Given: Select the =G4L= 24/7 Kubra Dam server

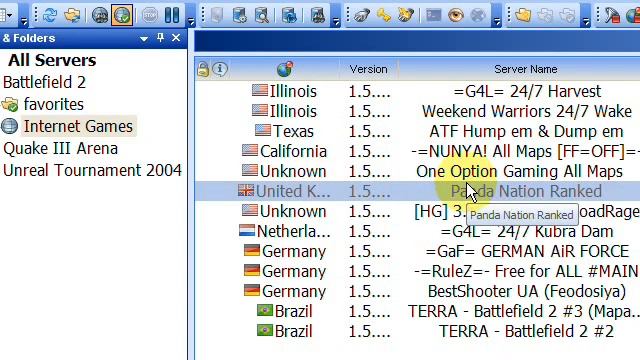Looking at the screenshot, I should pos(527,231).
